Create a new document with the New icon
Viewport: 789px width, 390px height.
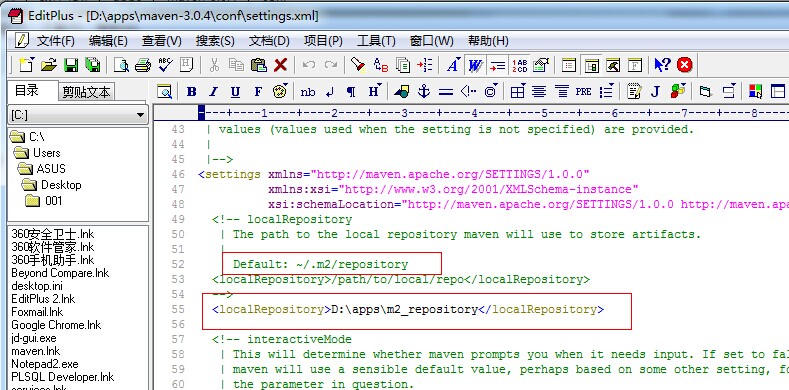pos(27,65)
